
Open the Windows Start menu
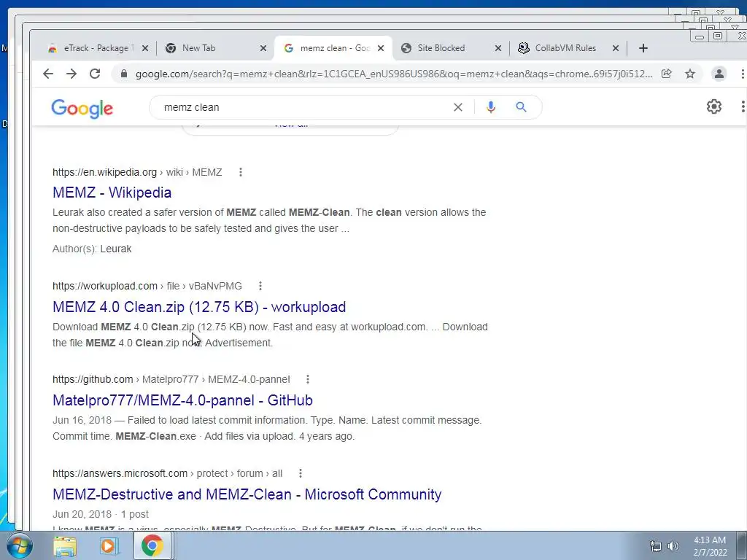[x=19, y=545]
